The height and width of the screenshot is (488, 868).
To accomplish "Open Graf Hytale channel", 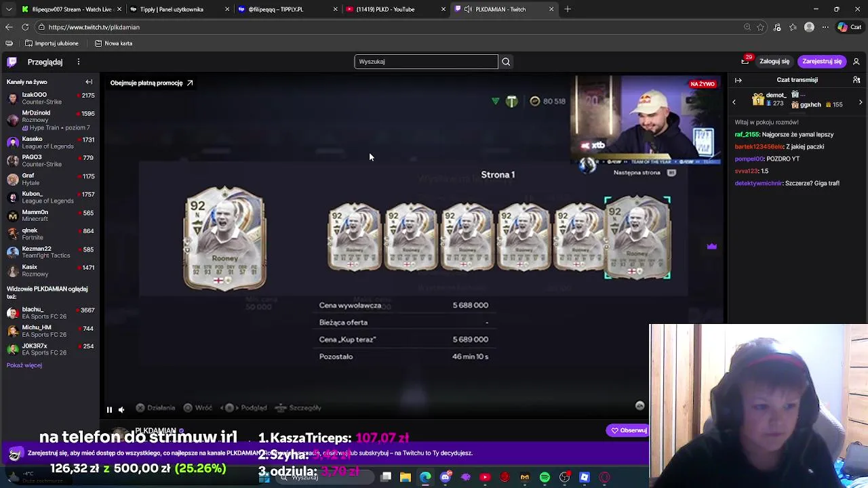I will pyautogui.click(x=51, y=179).
